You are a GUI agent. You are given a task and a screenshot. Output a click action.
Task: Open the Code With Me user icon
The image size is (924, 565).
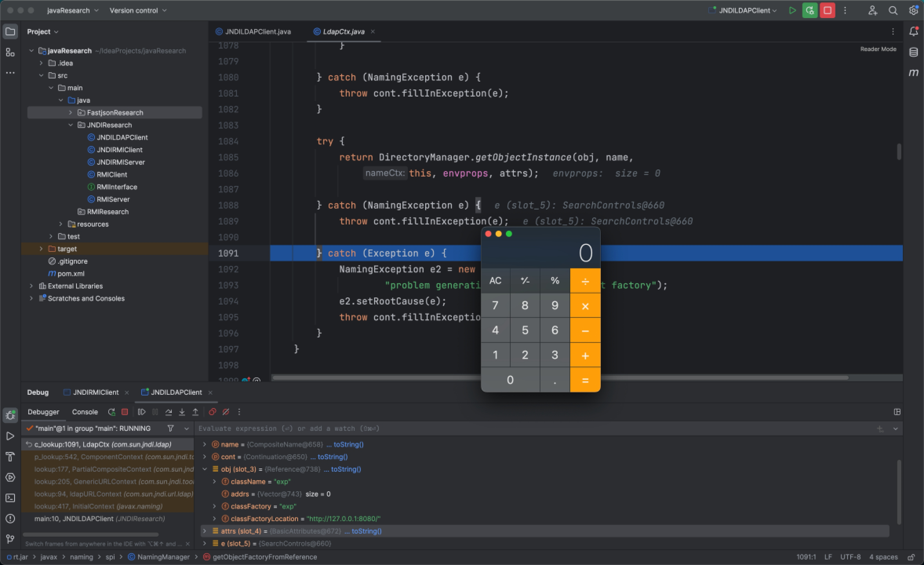point(872,11)
